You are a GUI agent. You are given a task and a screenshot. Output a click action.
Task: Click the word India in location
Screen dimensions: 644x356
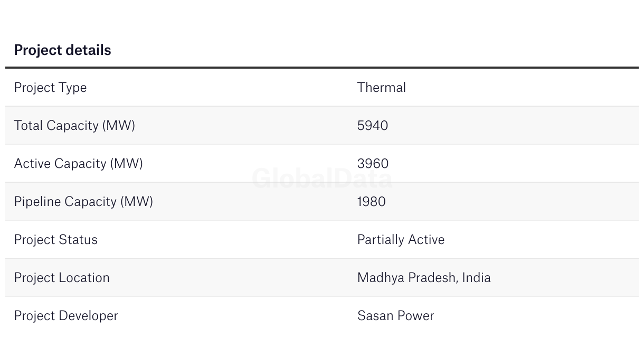pyautogui.click(x=477, y=277)
